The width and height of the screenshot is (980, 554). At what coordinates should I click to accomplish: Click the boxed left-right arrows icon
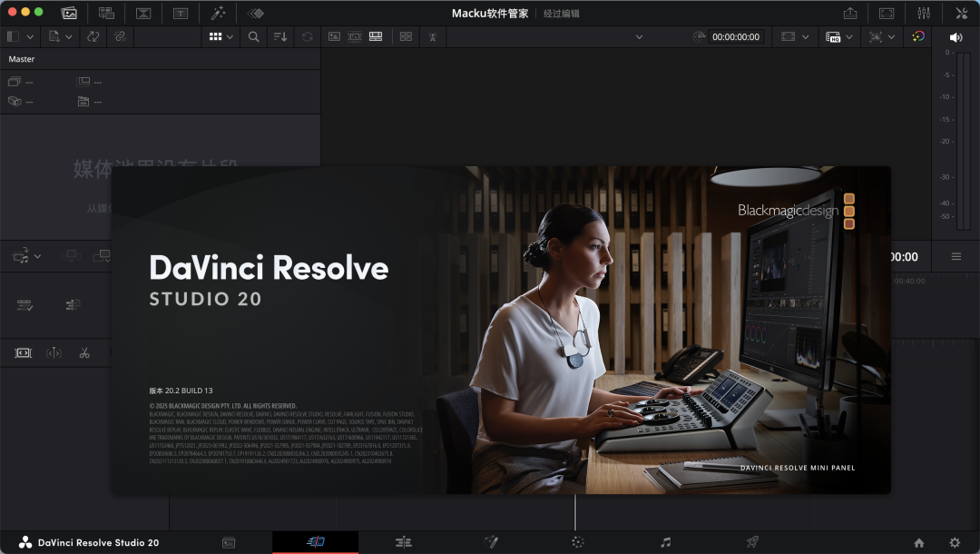click(x=23, y=353)
